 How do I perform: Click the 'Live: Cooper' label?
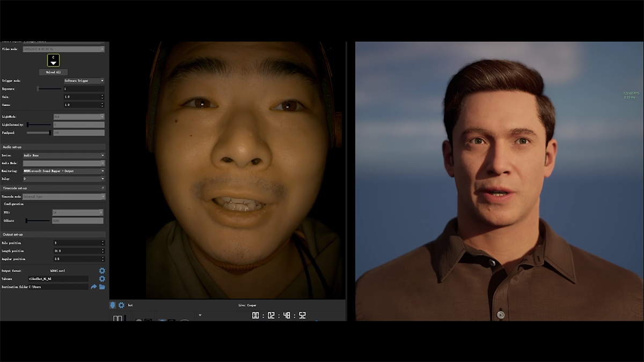coord(247,305)
